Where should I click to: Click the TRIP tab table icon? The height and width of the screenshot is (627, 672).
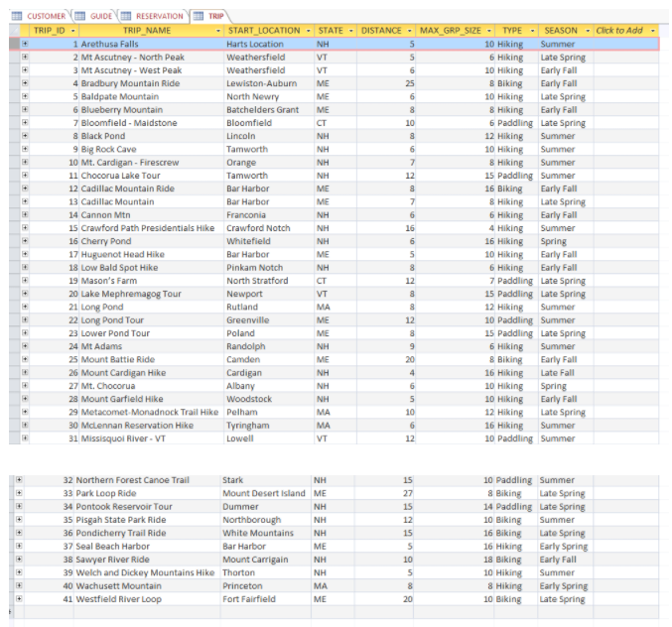(x=199, y=16)
